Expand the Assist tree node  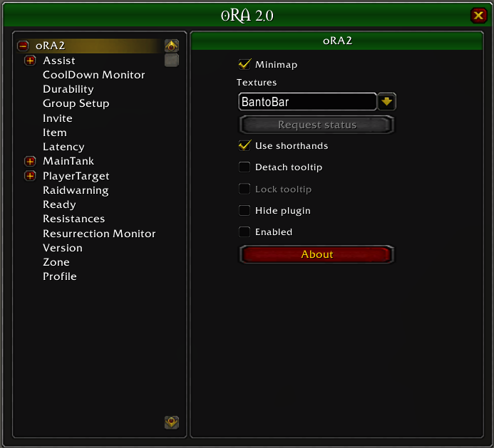tap(30, 61)
